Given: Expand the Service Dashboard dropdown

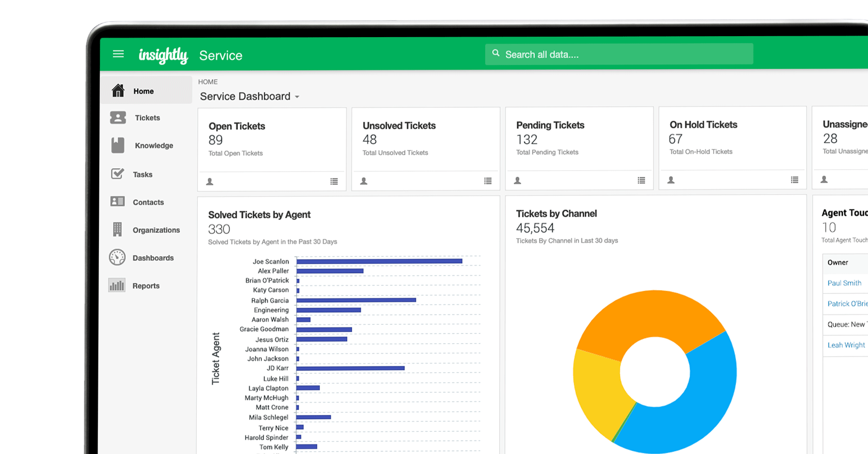Looking at the screenshot, I should click(297, 96).
